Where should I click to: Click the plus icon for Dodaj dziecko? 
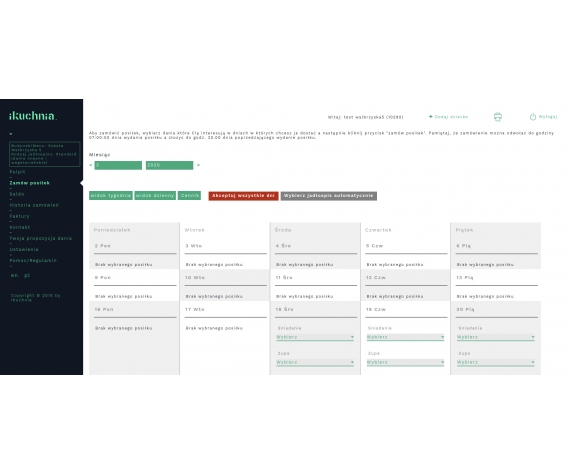point(431,117)
